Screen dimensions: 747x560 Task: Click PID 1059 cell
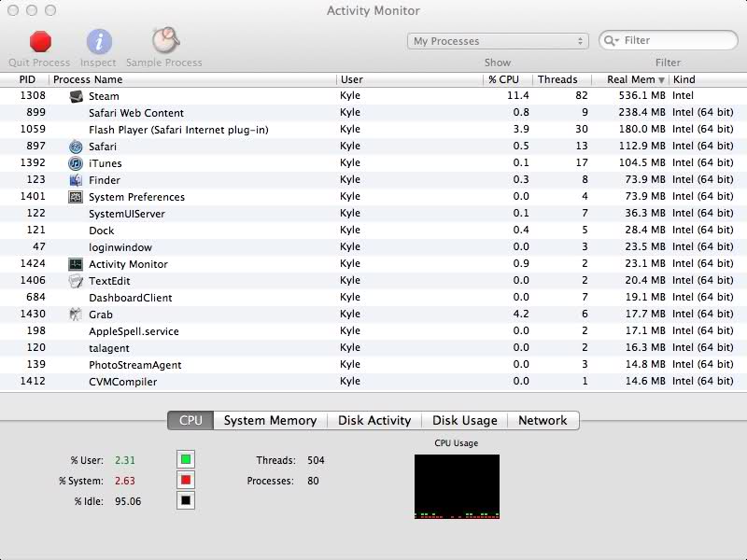pos(33,129)
